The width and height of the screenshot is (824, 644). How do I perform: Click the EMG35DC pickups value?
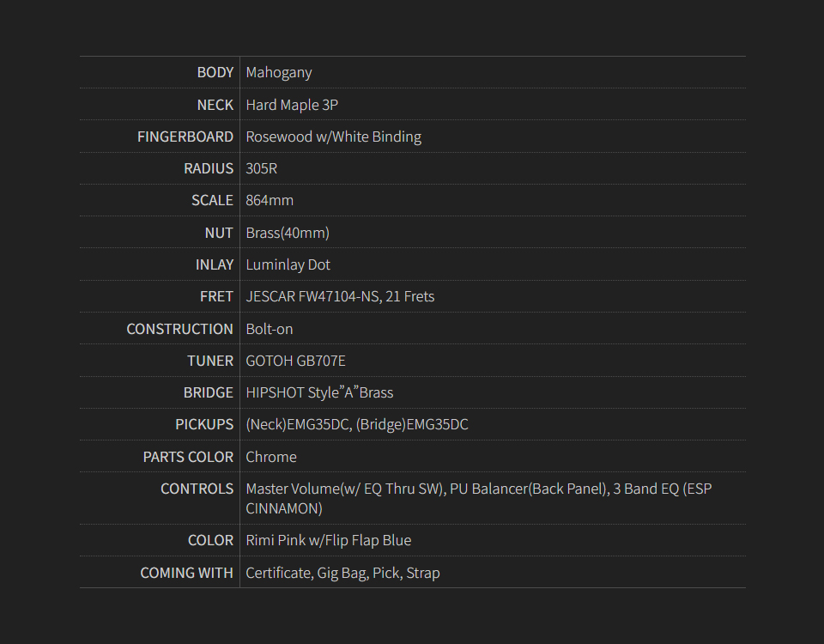tap(357, 424)
